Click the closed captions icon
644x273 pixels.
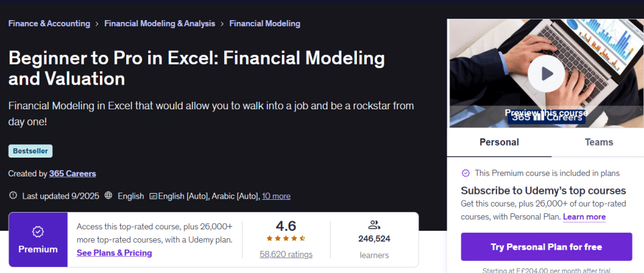[153, 197]
